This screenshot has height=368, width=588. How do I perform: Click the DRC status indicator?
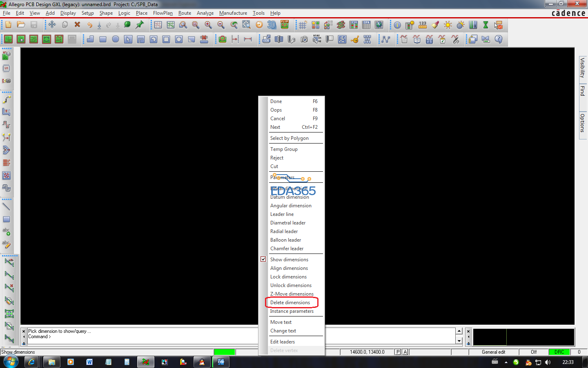(559, 352)
